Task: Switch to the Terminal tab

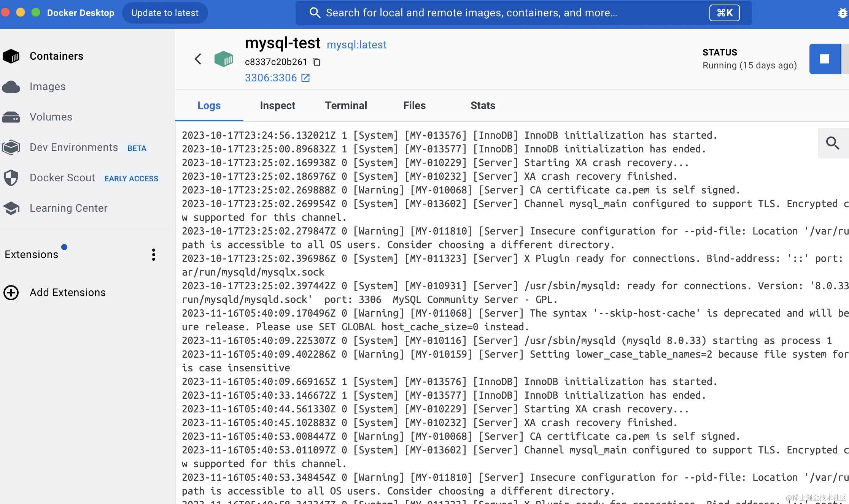Action: tap(346, 106)
